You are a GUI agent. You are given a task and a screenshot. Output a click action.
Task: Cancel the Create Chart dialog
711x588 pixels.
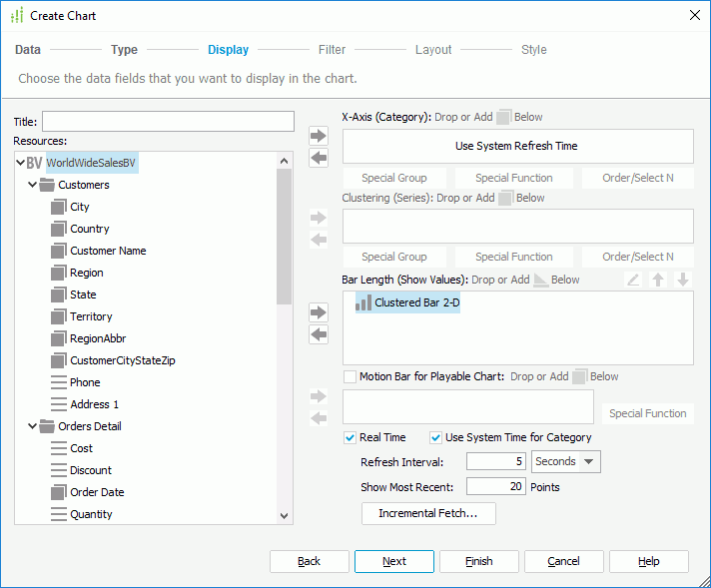click(x=563, y=561)
